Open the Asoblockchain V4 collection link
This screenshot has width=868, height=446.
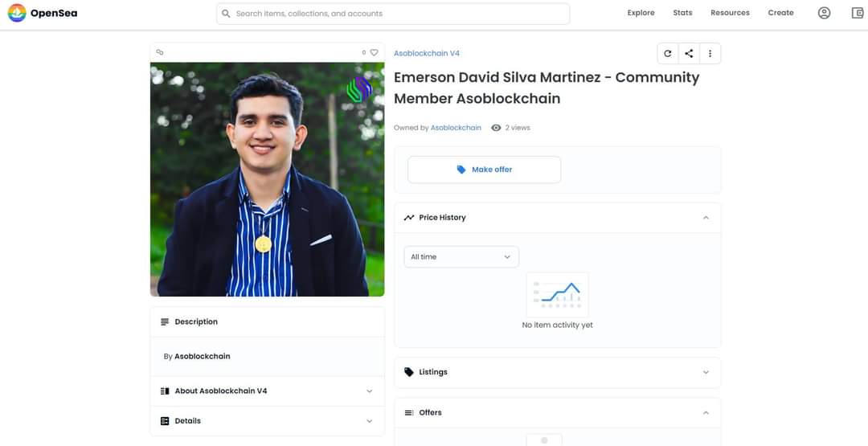pyautogui.click(x=426, y=53)
